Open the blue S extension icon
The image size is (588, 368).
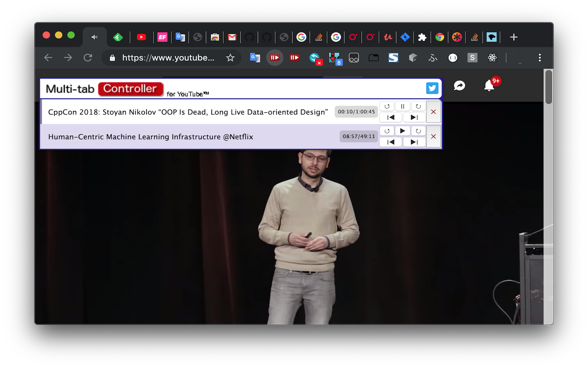[393, 57]
